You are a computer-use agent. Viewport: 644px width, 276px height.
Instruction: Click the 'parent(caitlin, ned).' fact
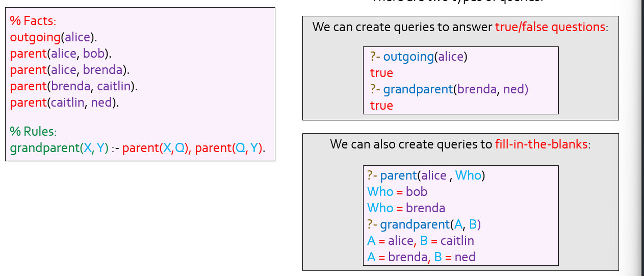click(x=64, y=103)
